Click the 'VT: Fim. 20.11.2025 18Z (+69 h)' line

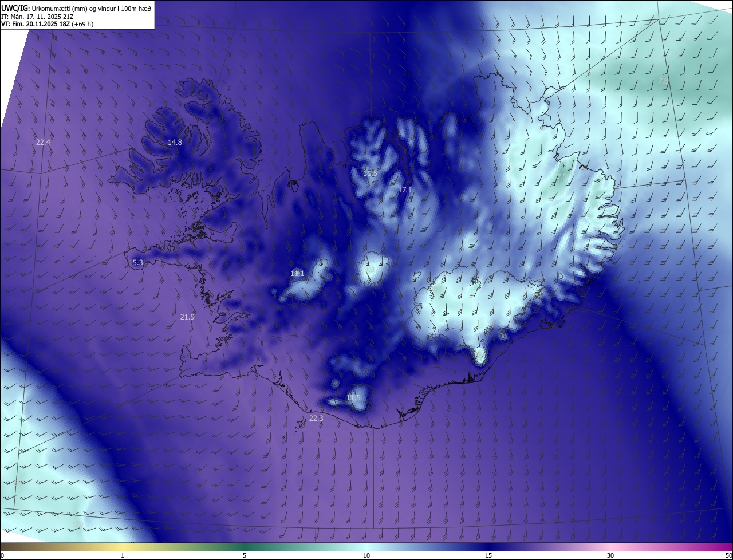(x=48, y=24)
